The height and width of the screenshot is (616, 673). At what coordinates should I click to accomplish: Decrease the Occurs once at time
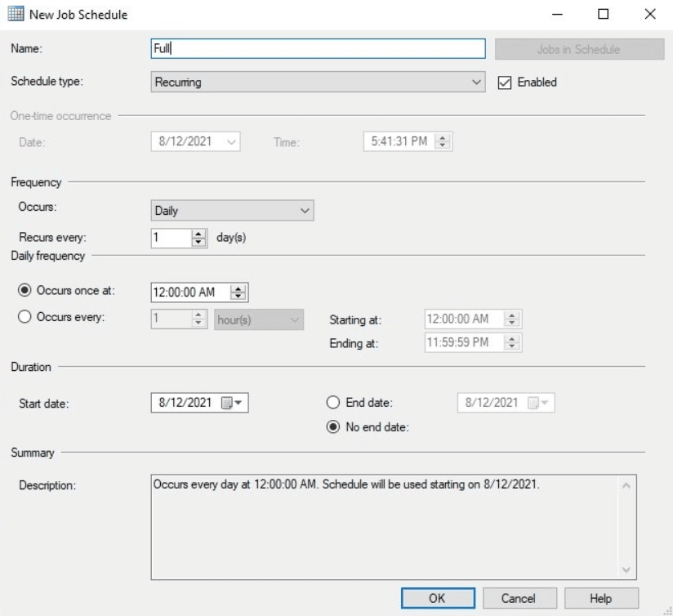[238, 297]
